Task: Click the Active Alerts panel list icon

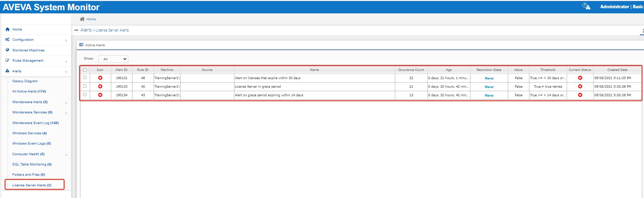Action: [81, 45]
